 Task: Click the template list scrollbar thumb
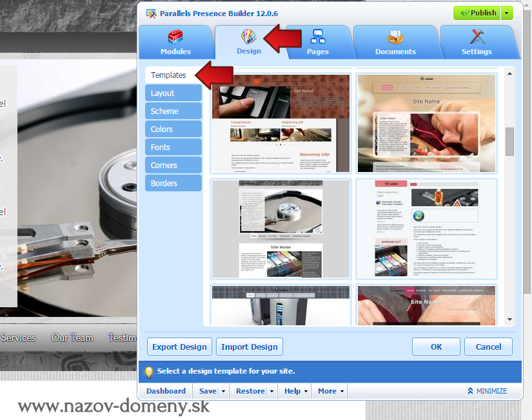coord(509,141)
